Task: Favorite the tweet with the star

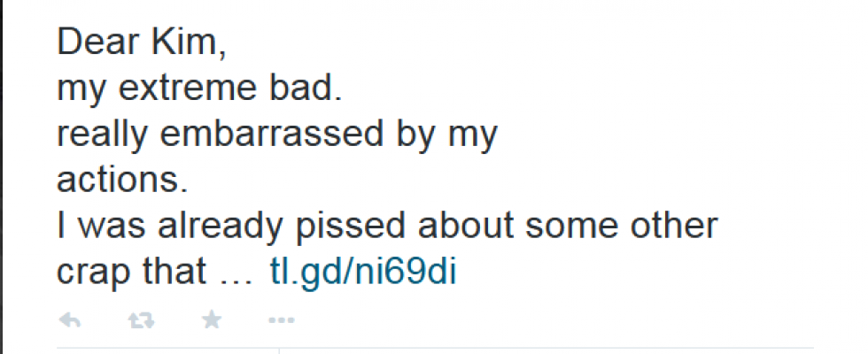Action: (x=212, y=320)
